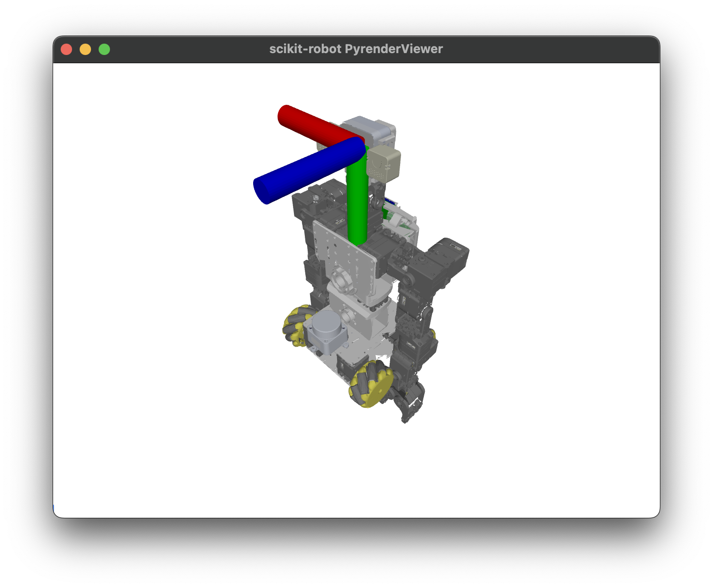Viewport: 713px width, 588px height.
Task: Click the scikit-robot PyrenderViewer title text
Action: [x=356, y=49]
